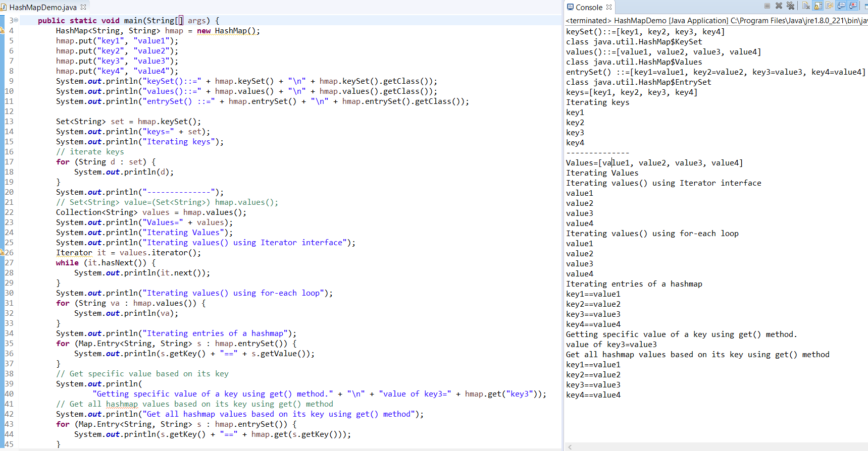Click console line 'Iterating keys'

[597, 102]
